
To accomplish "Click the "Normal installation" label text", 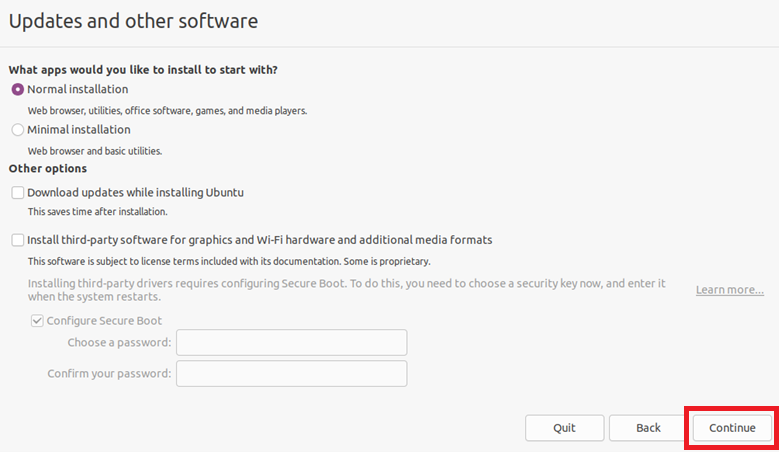I will 77,89.
